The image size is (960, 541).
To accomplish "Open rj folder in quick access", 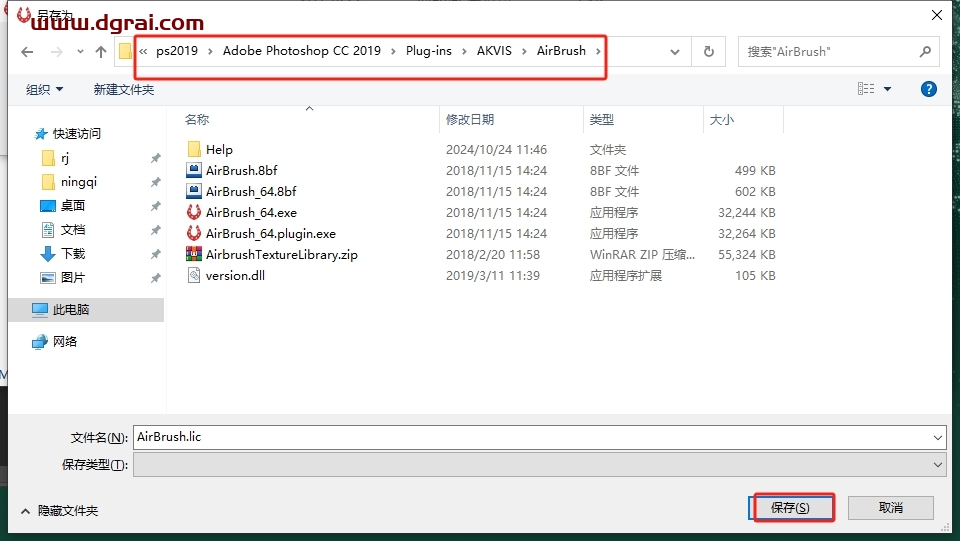I will pyautogui.click(x=65, y=159).
